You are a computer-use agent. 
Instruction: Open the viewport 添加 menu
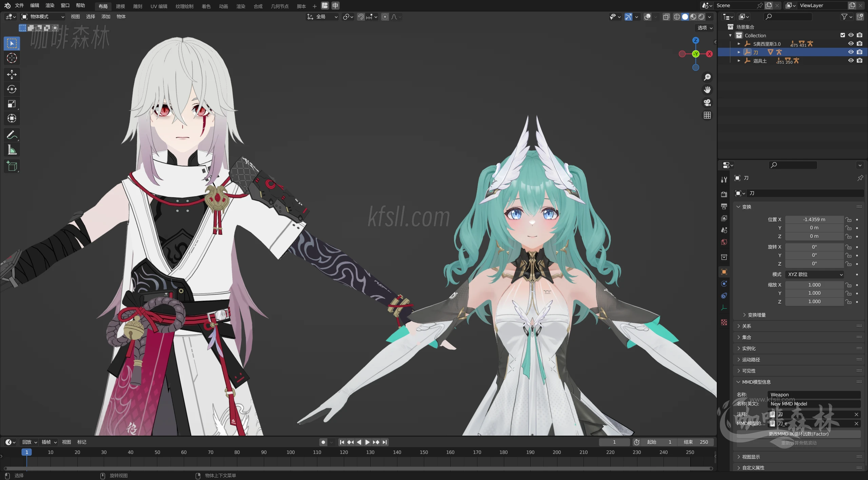(106, 17)
